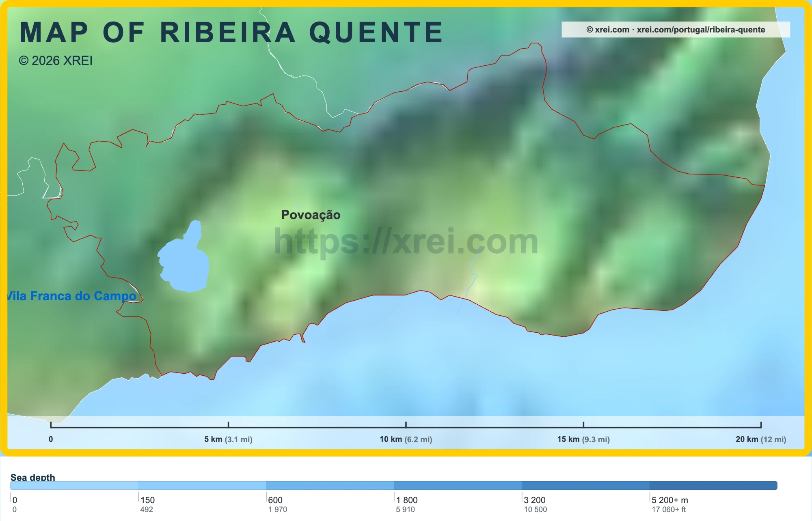Pick the 150 m depth color swatch
The image size is (812, 521).
tap(202, 486)
